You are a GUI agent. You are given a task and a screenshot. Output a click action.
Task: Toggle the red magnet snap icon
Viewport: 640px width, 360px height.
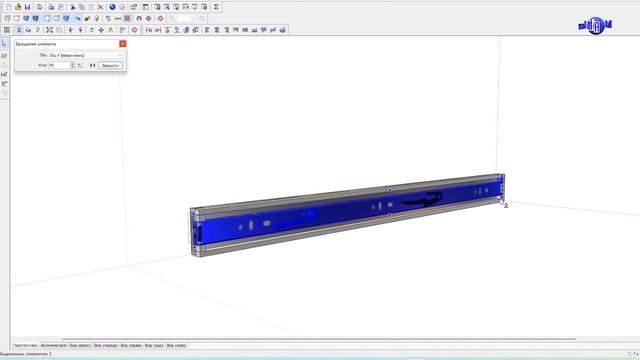click(x=139, y=18)
